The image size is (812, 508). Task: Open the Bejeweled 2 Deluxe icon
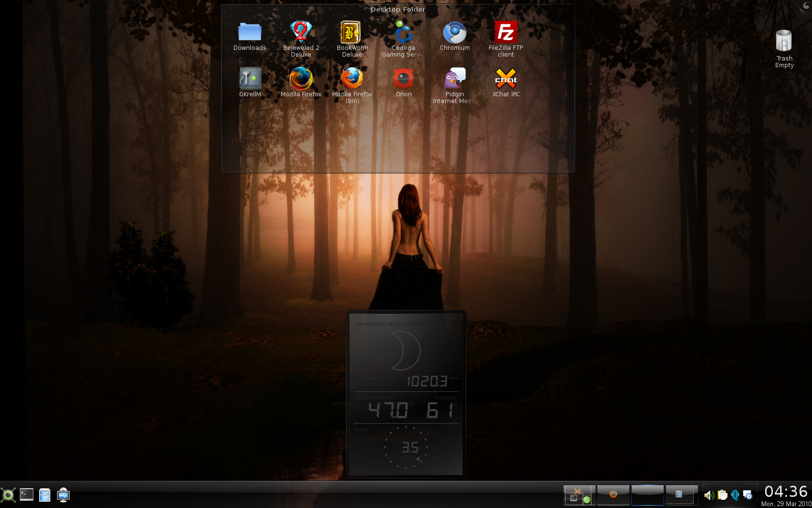pos(301,33)
